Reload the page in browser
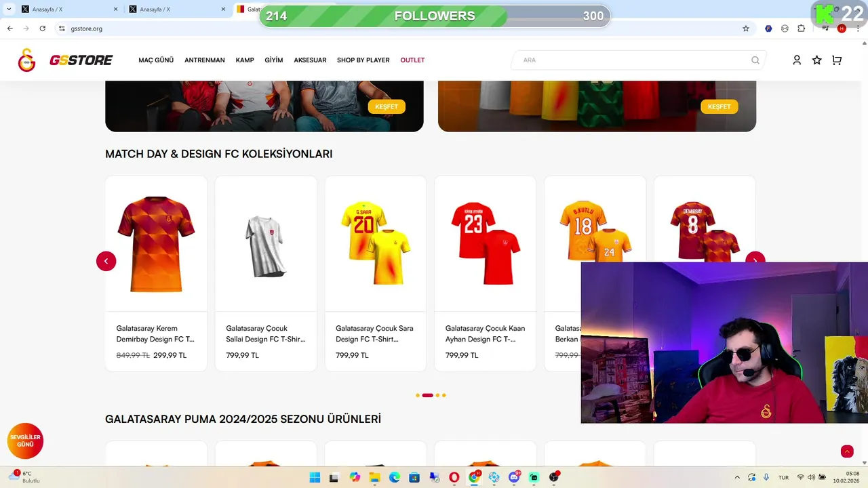Screen dimensions: 868x488 click(x=42, y=28)
